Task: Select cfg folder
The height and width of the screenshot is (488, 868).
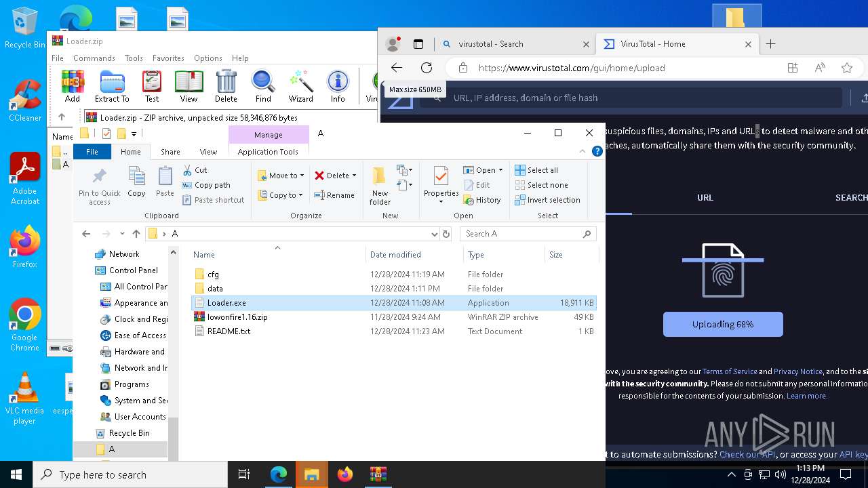Action: click(x=393, y=274)
